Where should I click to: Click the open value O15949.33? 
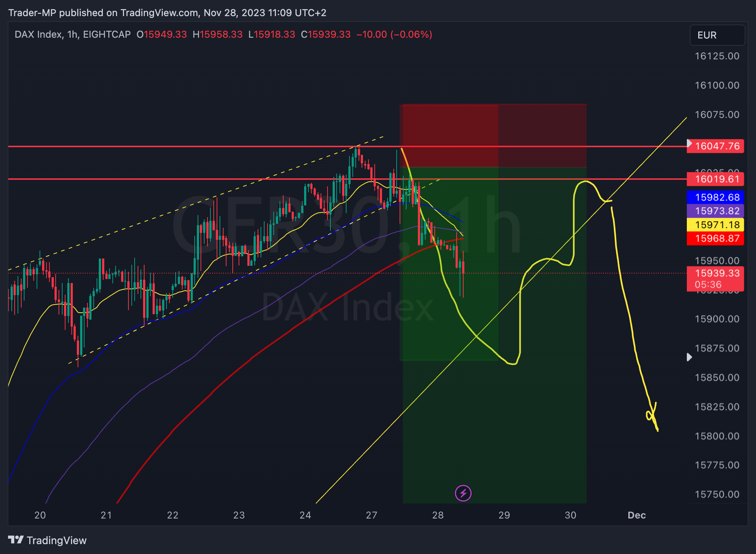tap(162, 34)
